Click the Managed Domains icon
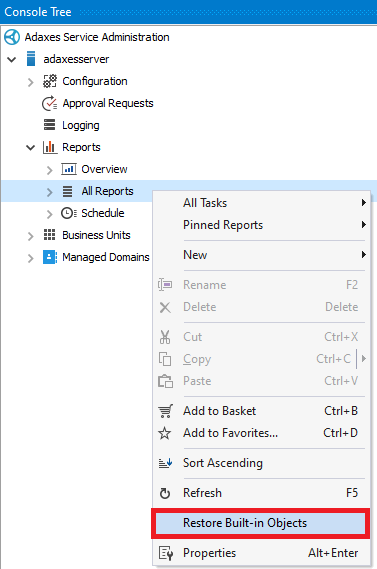 pos(50,257)
